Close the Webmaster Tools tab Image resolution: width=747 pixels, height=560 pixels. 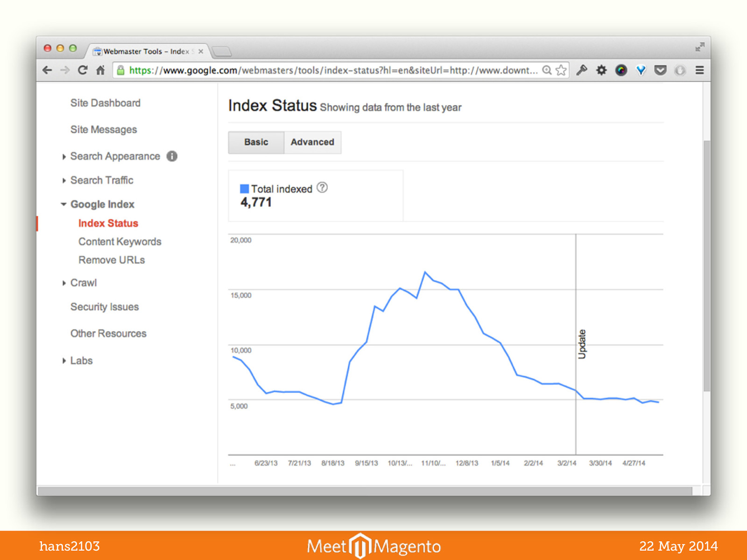pos(201,51)
